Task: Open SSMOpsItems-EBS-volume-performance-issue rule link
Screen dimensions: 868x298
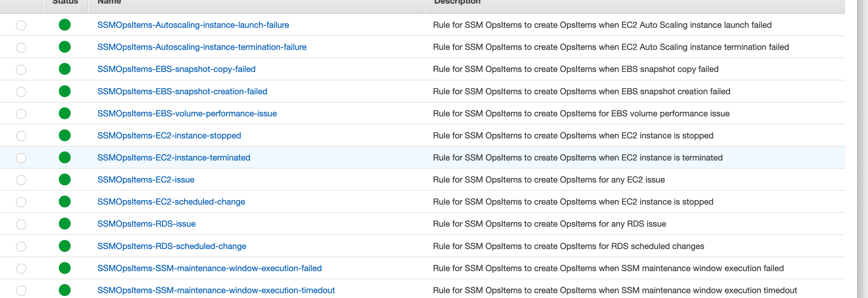Action: pyautogui.click(x=187, y=113)
